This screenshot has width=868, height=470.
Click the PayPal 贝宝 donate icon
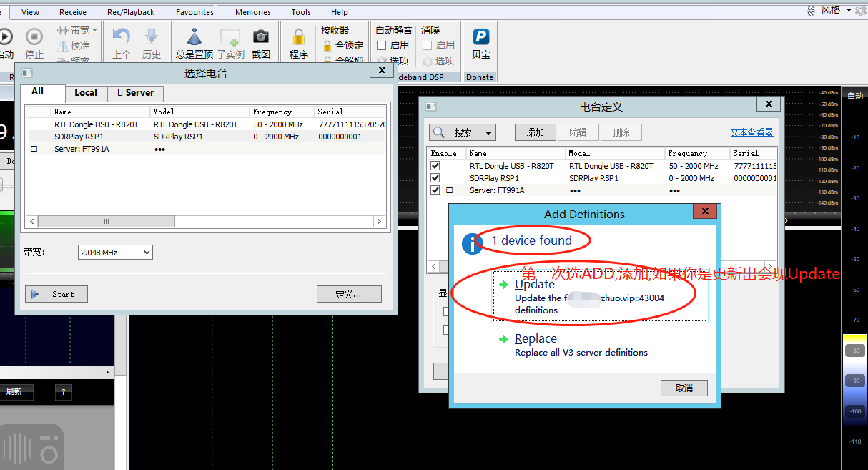[480, 36]
